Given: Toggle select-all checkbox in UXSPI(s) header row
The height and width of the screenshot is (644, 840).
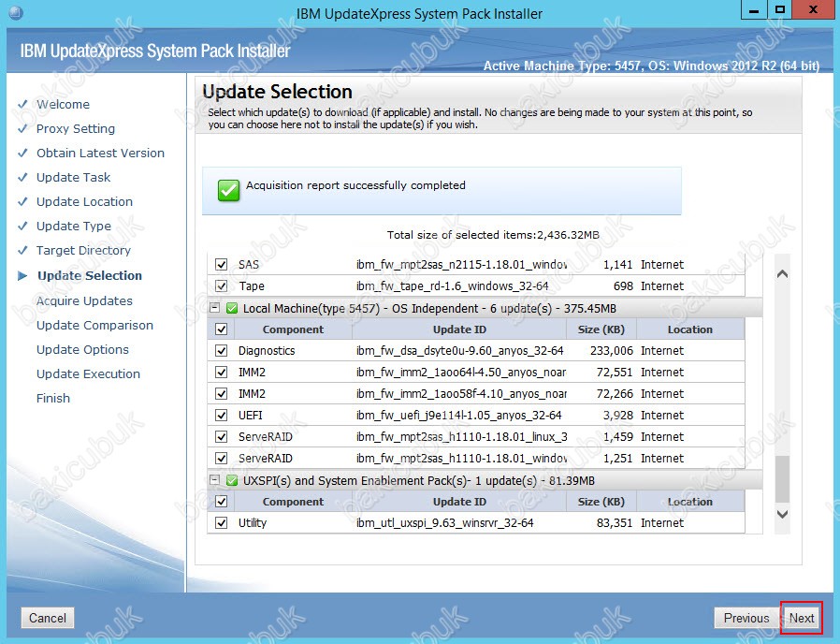Looking at the screenshot, I should [222, 502].
